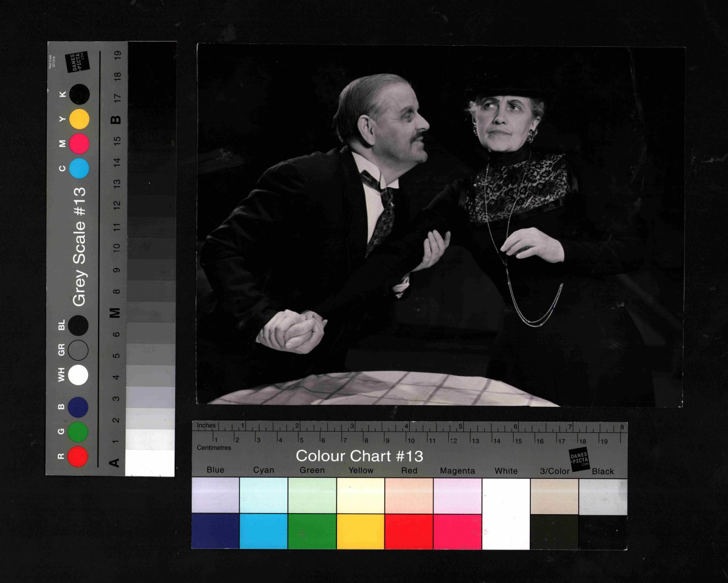This screenshot has width=728, height=583.
Task: Click the magenta M circle on grey scale card
Action: (79, 144)
